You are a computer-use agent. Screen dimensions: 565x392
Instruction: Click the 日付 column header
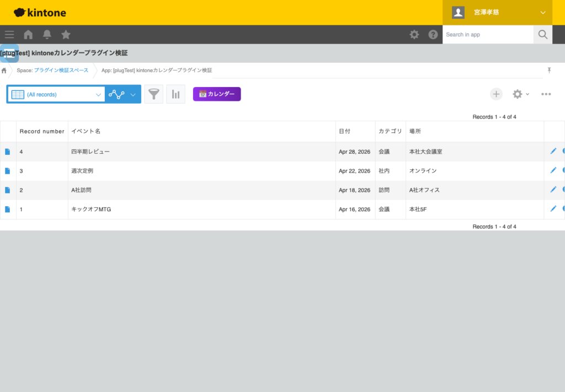click(344, 131)
